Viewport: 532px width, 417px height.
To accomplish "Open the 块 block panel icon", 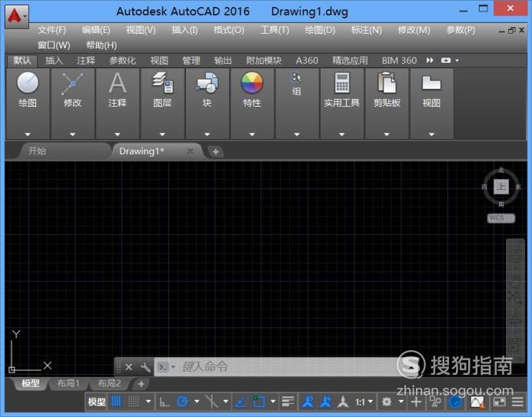I will coord(207,83).
